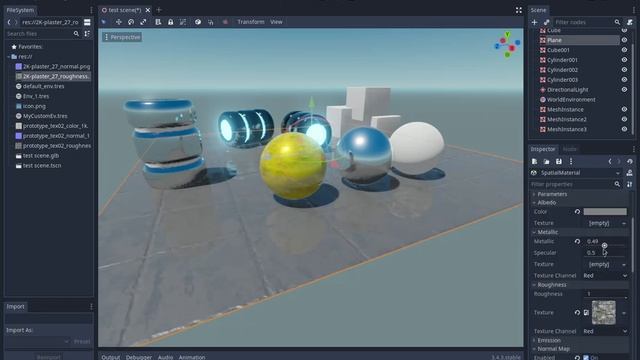Hide the Cylinder001 node
640x360 pixels.
[x=624, y=60]
